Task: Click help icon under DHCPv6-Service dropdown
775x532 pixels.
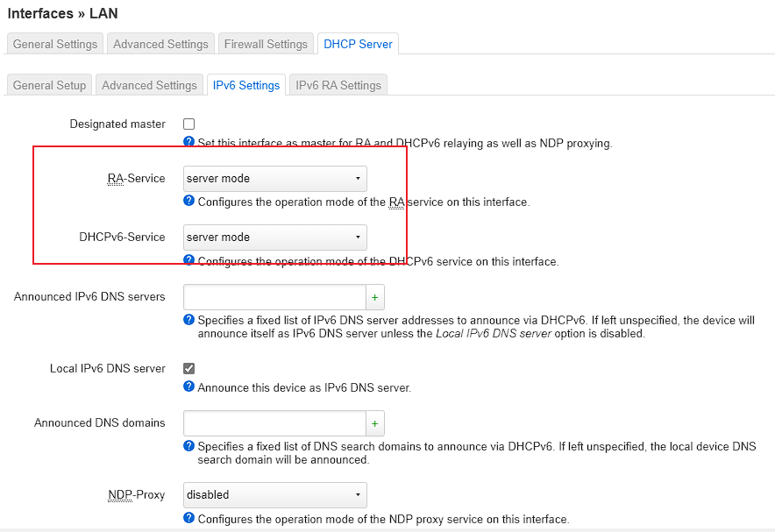Action: [x=188, y=260]
